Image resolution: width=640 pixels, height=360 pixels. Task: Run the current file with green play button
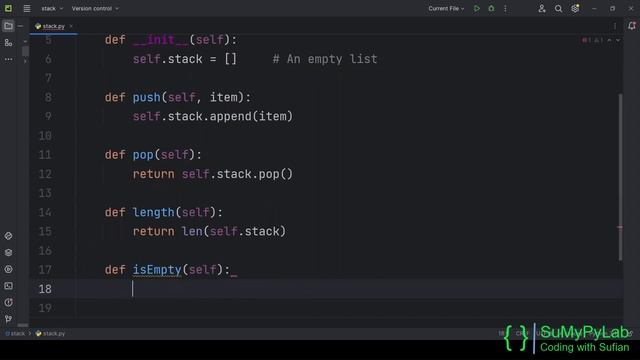476,9
